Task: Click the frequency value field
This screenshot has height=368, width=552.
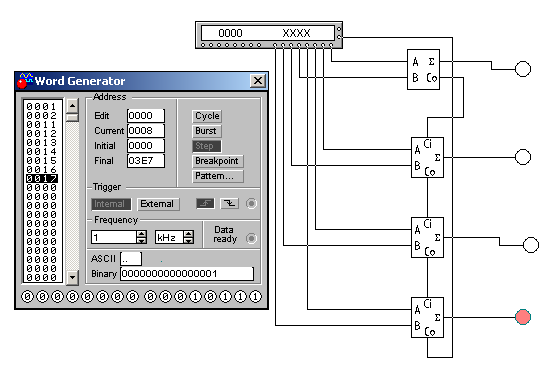Action: coord(114,237)
